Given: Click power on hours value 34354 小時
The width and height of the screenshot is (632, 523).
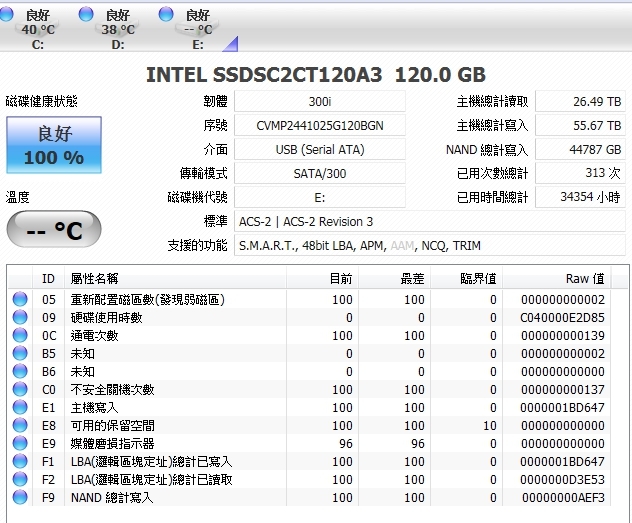Looking at the screenshot, I should point(580,197).
